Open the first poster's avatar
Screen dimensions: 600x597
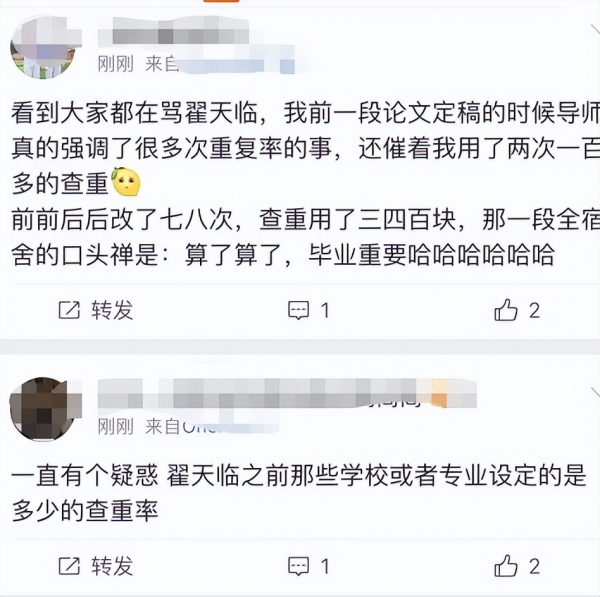coord(43,47)
